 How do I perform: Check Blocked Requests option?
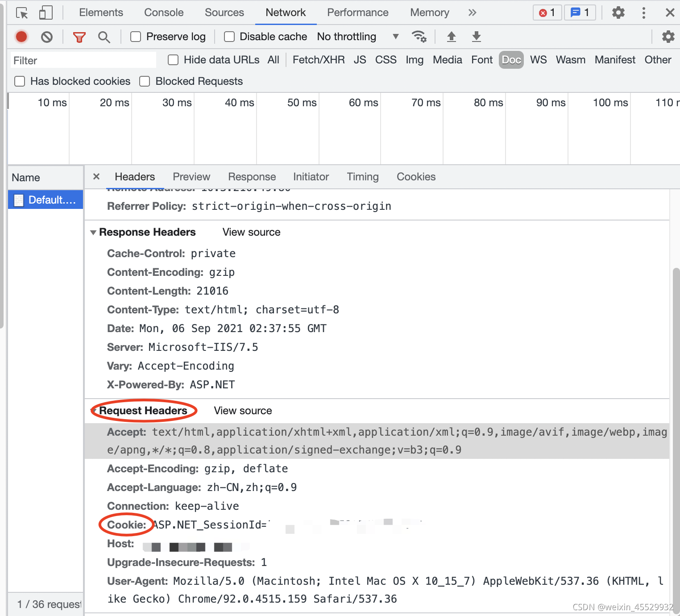[145, 81]
